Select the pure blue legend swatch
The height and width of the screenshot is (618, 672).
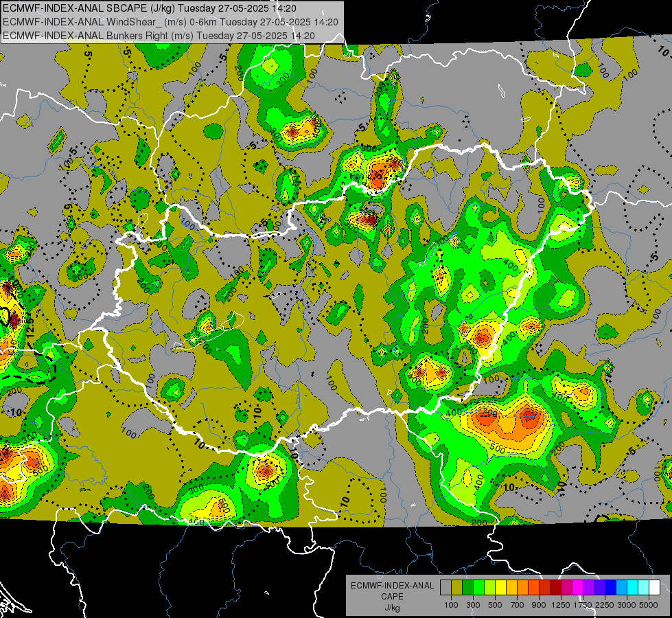[610, 588]
